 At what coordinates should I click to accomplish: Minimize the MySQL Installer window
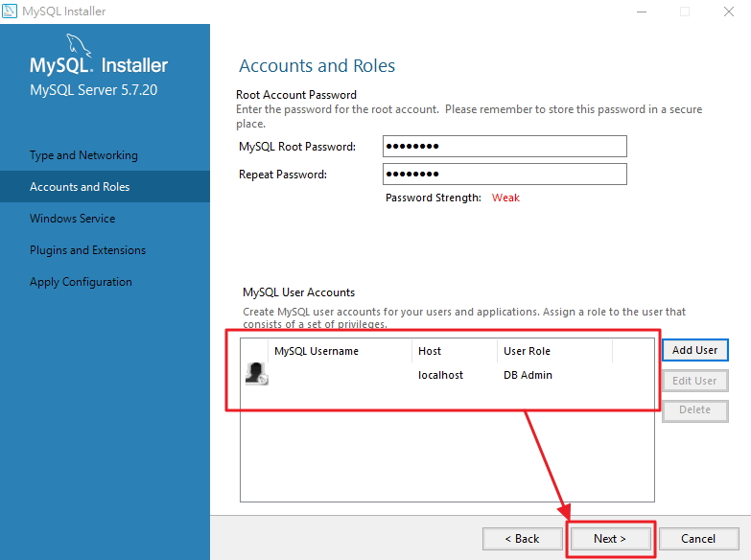[x=642, y=12]
